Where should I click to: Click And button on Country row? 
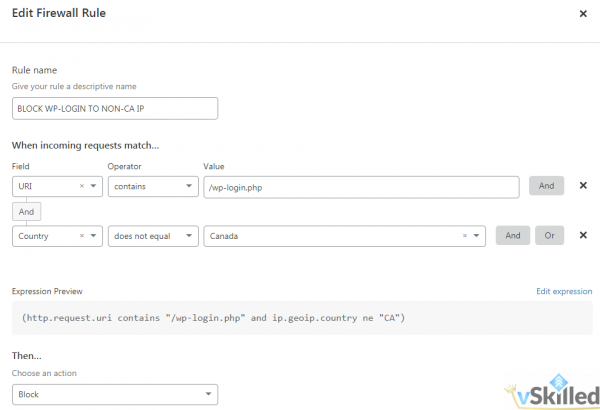[513, 235]
